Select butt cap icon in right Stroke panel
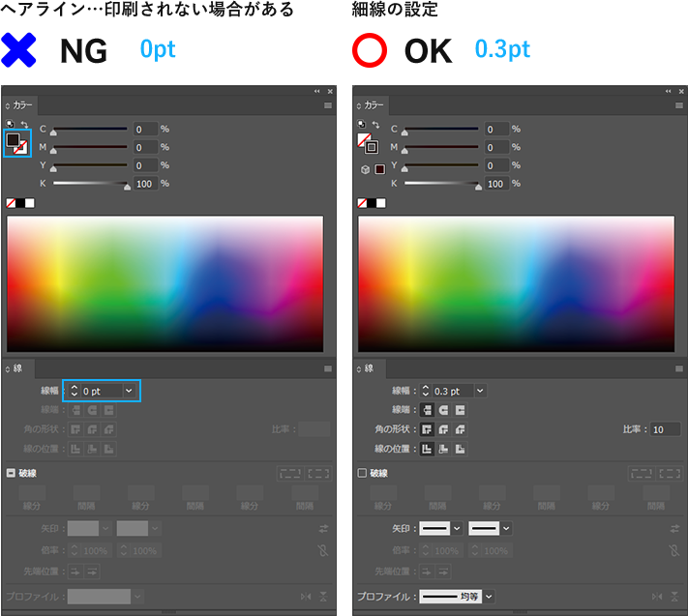Viewport: 688px width, 616px height. click(x=427, y=410)
